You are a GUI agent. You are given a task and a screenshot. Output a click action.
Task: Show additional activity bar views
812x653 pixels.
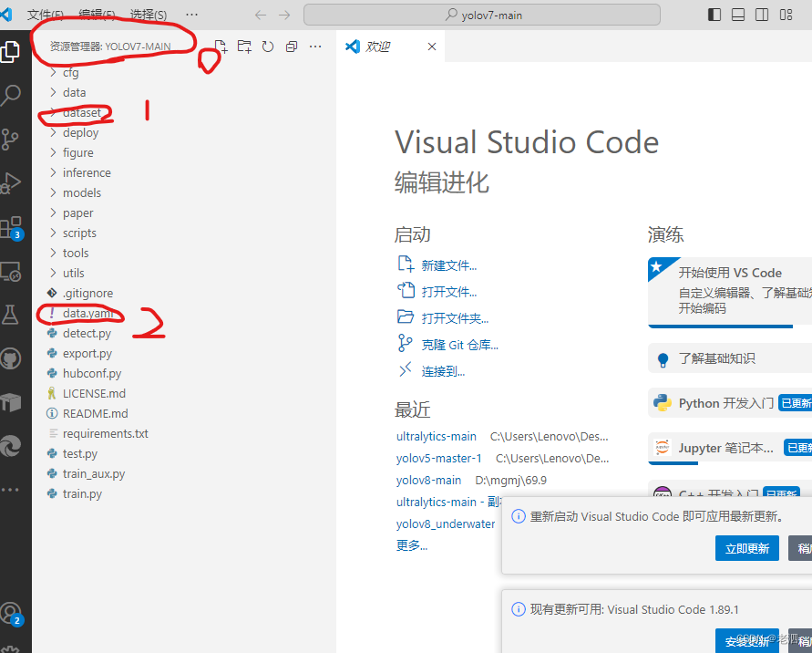[x=10, y=489]
